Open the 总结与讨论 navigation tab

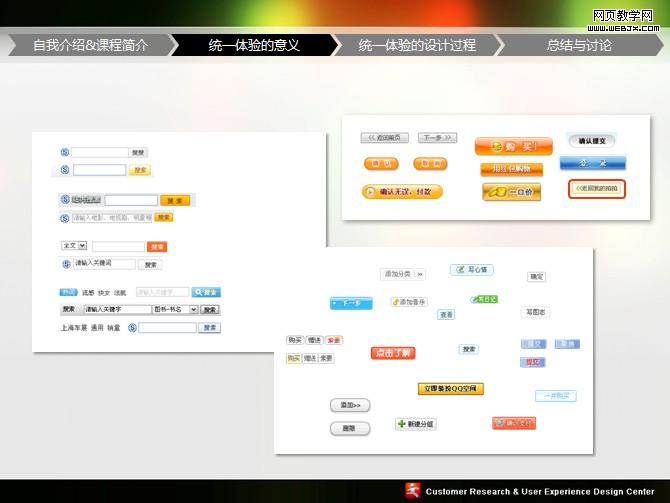579,45
